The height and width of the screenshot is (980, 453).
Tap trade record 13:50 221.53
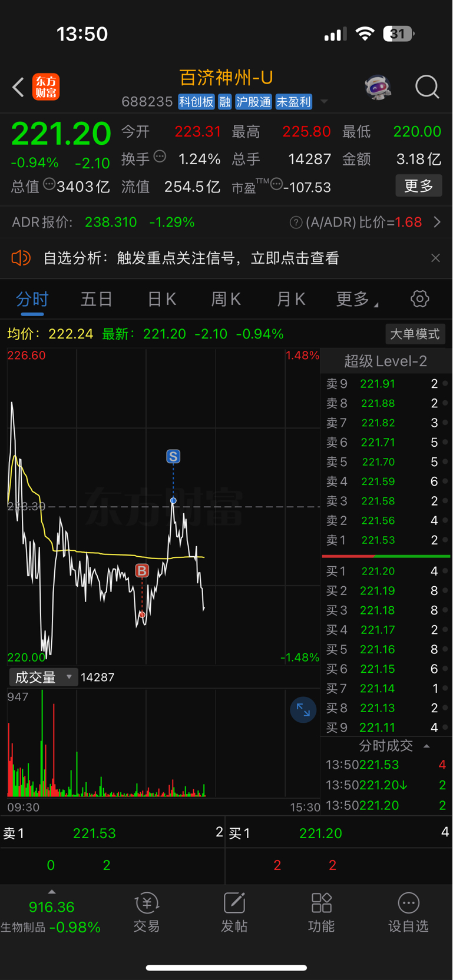point(386,765)
